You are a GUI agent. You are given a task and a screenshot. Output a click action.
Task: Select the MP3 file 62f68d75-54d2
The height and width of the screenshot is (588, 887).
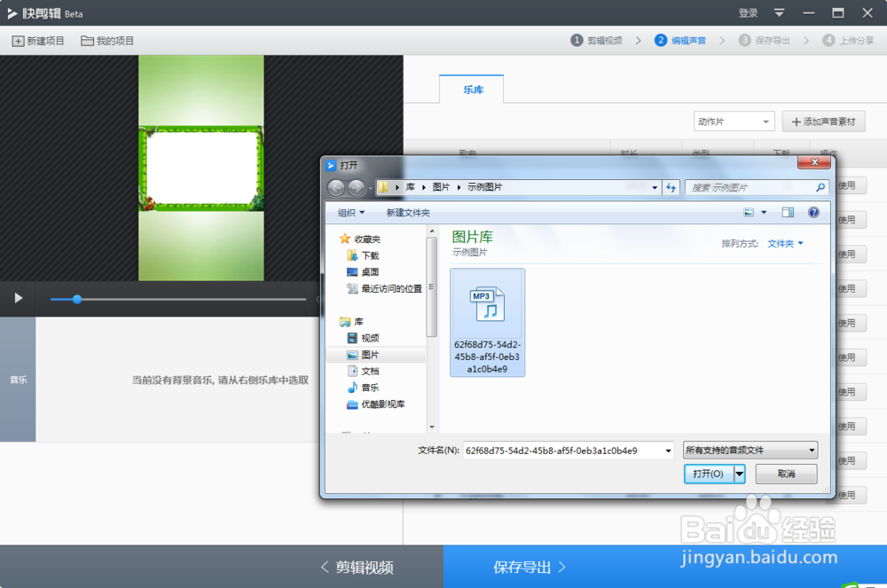point(487,322)
